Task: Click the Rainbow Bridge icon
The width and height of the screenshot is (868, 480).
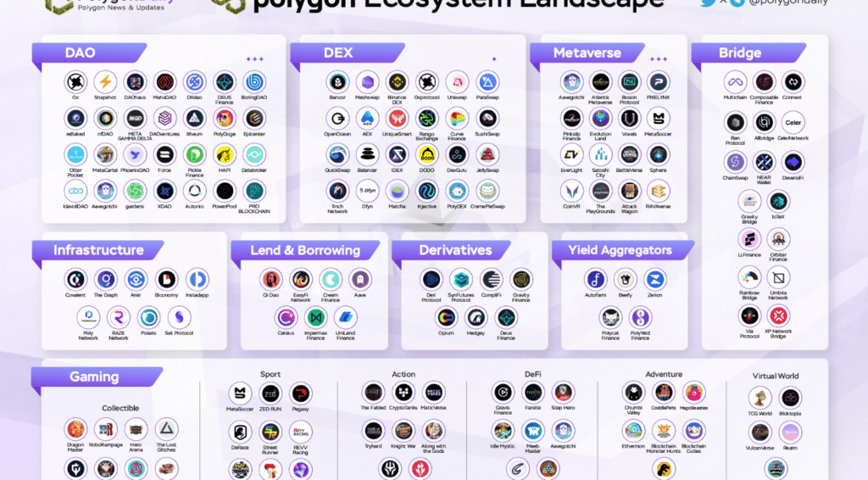Action: click(x=749, y=277)
